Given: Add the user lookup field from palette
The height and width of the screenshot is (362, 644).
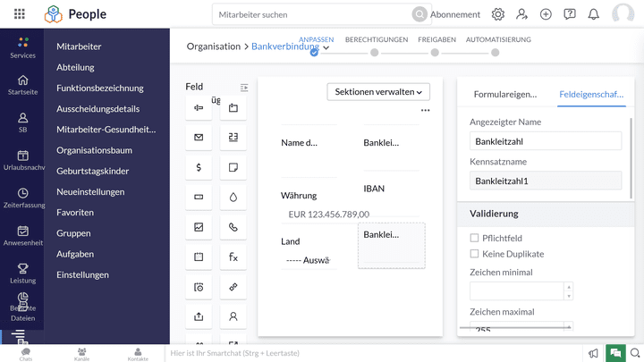Looking at the screenshot, I should pos(233,316).
